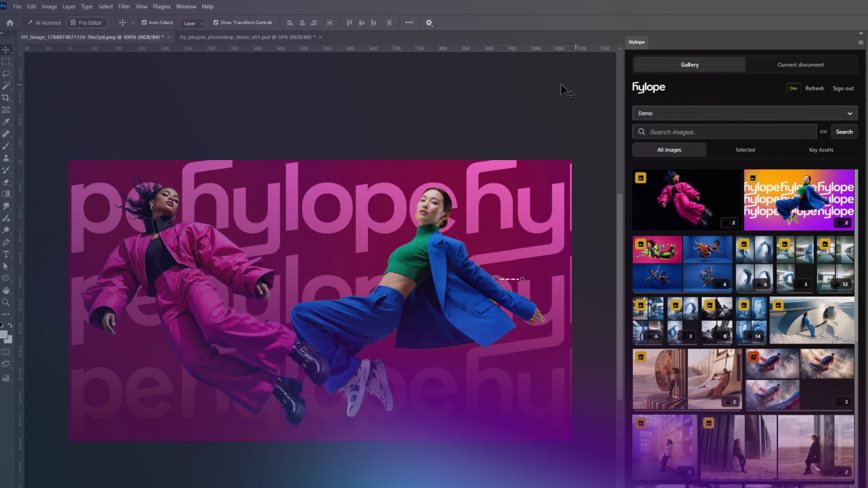Expand the Demo project dropdown

745,113
